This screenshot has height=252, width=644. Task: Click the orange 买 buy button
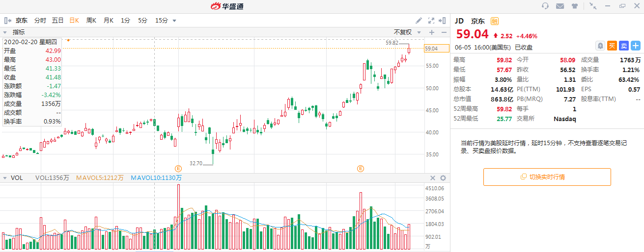pos(612,46)
